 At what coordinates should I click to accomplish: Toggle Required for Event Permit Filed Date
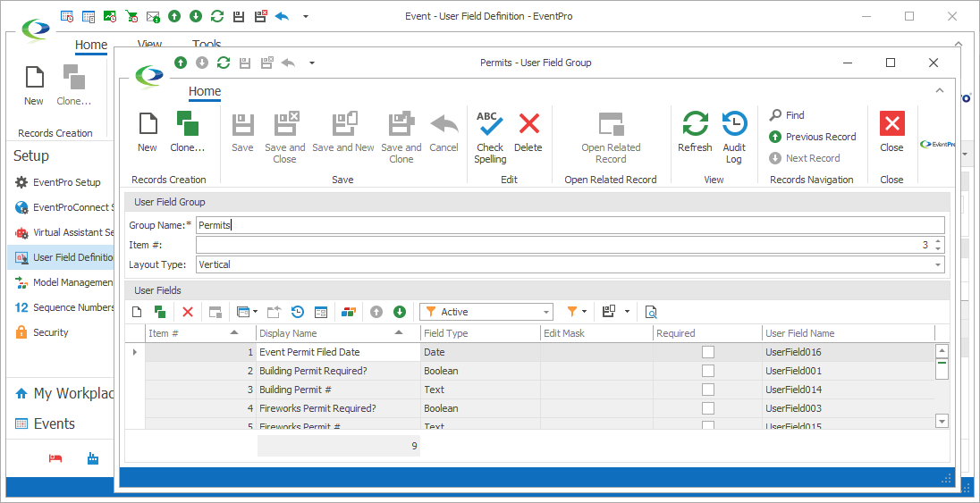click(x=707, y=352)
